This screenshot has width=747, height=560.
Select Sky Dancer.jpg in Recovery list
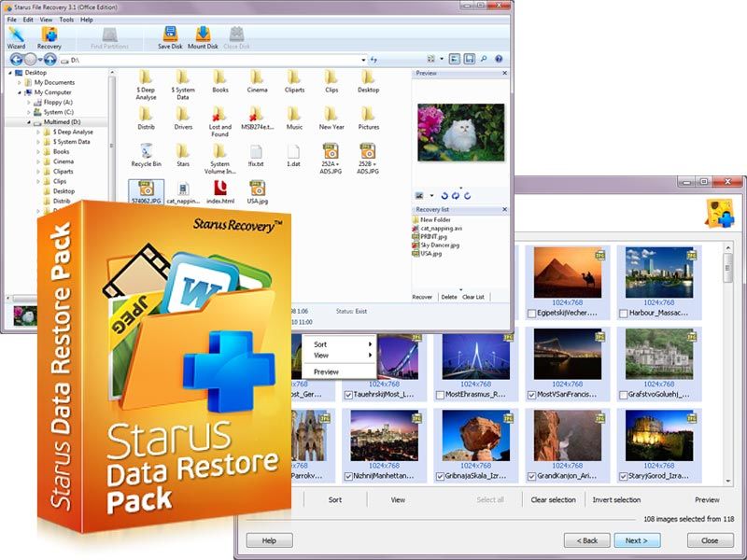[435, 245]
